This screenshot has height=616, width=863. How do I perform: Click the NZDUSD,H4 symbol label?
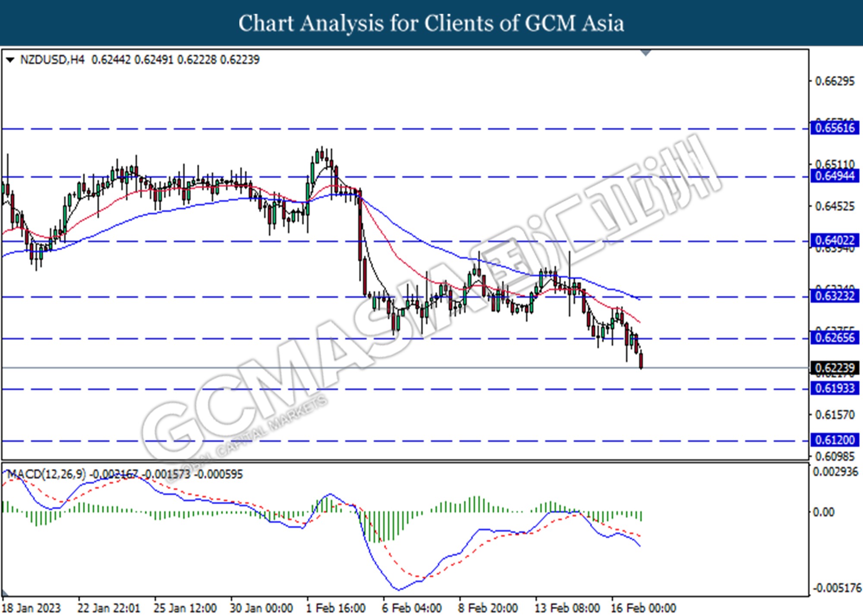point(52,60)
